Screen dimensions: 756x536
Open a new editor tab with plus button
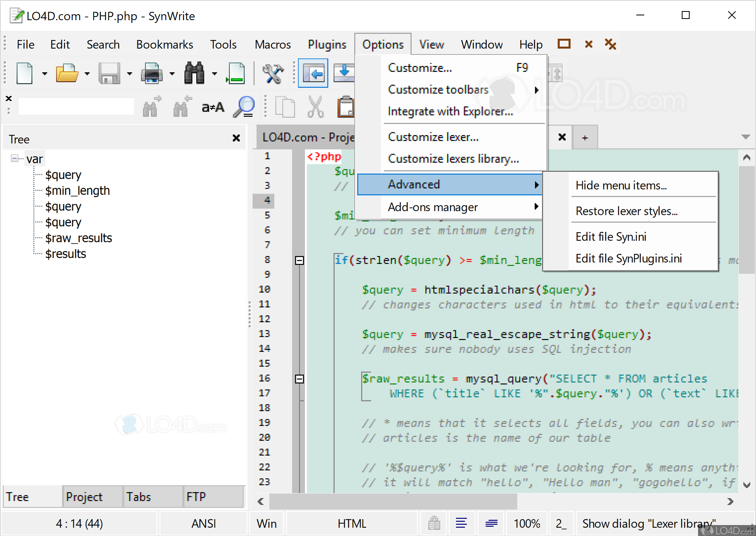tap(585, 137)
